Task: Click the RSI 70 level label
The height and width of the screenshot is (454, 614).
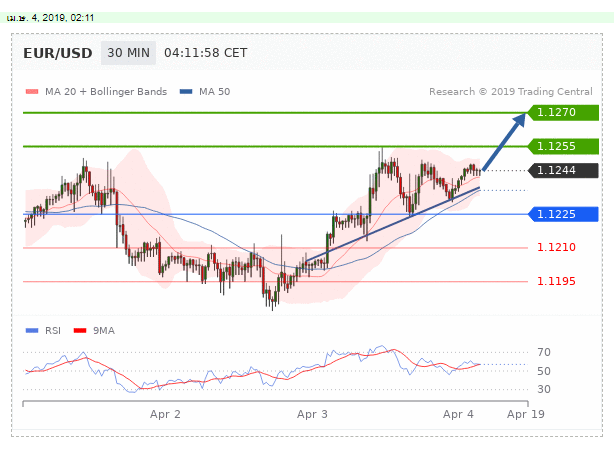Action: [x=544, y=352]
